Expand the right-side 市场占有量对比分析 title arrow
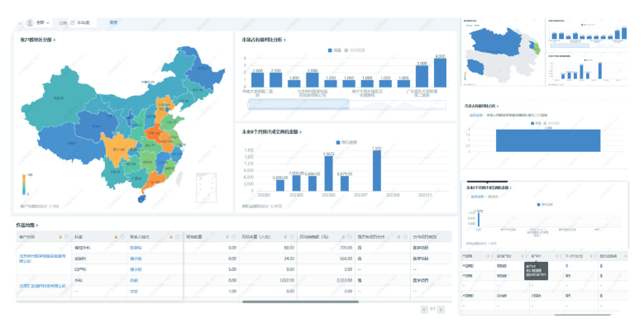The width and height of the screenshot is (644, 323). point(498,106)
